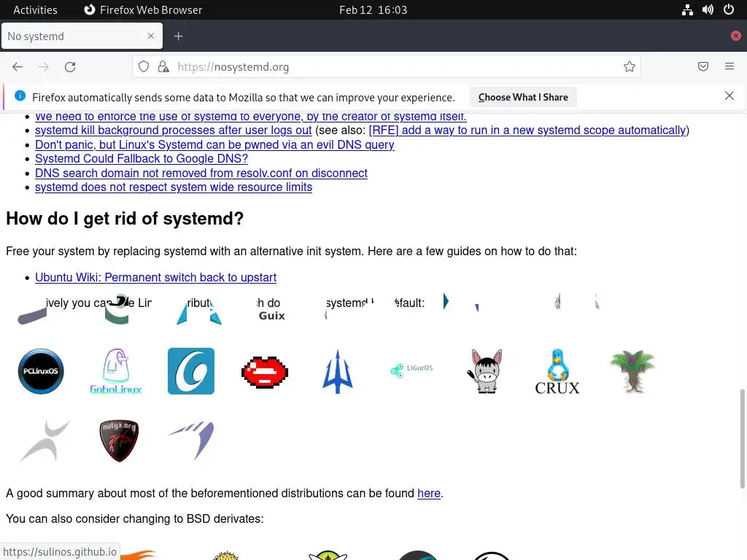Viewport: 747px width, 560px height.
Task: Bookmark this page with the star icon
Action: pyautogui.click(x=630, y=66)
